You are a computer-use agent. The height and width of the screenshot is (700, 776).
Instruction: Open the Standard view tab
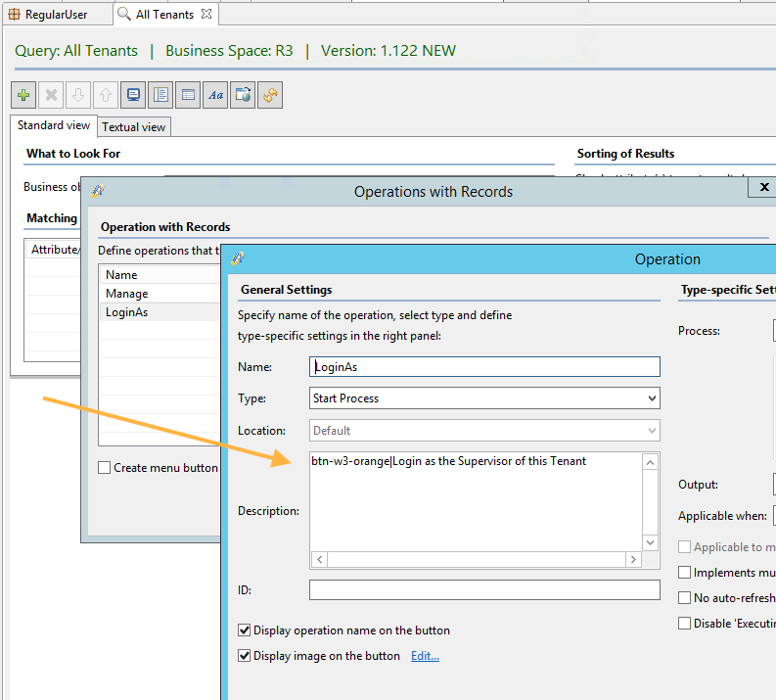(x=54, y=125)
